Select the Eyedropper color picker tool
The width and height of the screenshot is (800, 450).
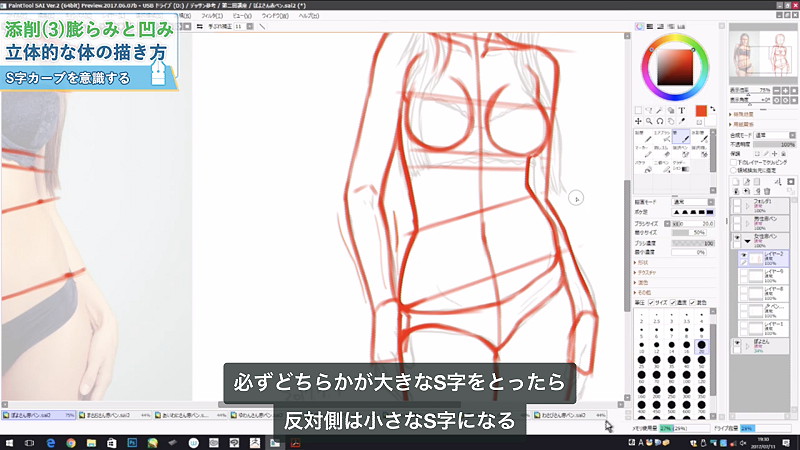point(682,121)
